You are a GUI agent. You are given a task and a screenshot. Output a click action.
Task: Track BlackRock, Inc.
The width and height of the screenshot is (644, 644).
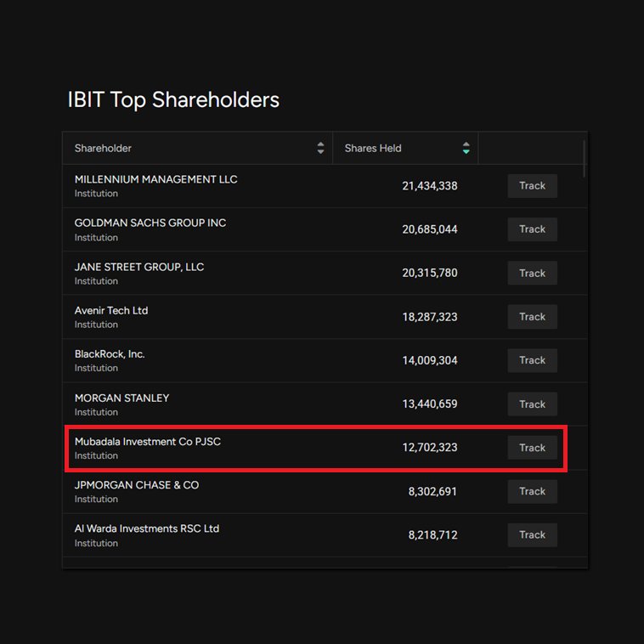point(533,360)
